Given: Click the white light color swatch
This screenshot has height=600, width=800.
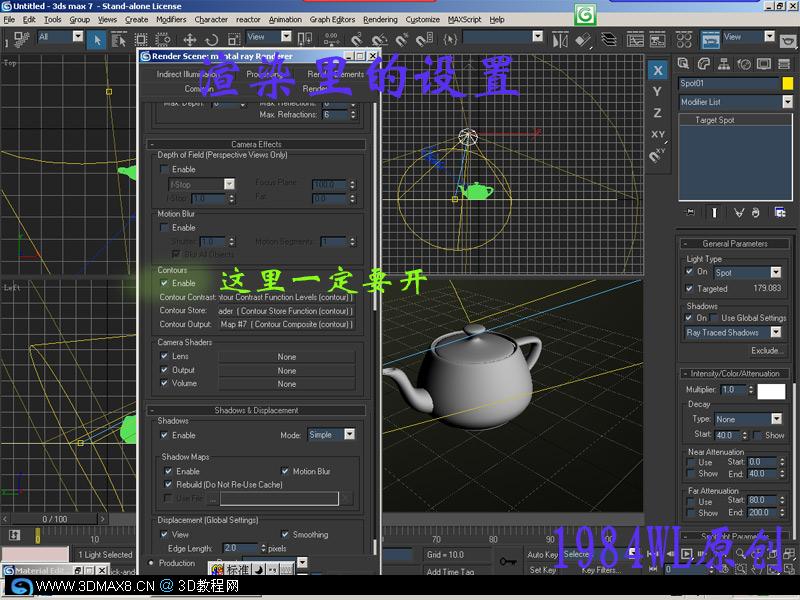Looking at the screenshot, I should [771, 390].
